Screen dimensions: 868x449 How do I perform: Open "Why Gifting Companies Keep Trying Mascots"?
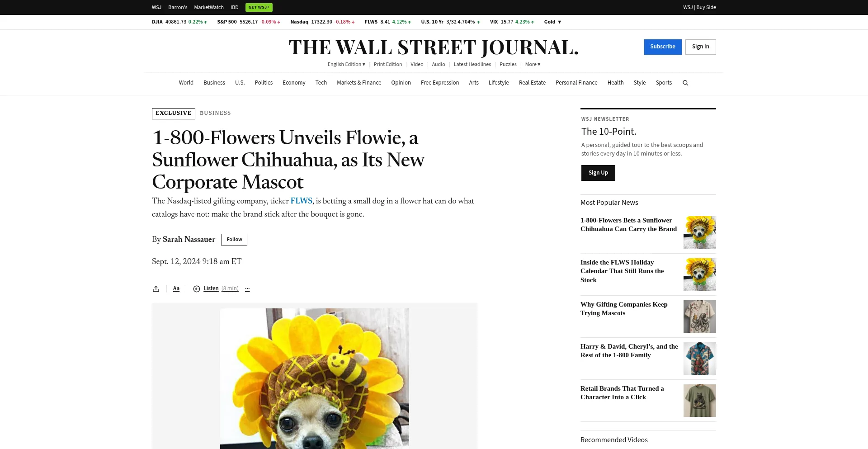624,309
